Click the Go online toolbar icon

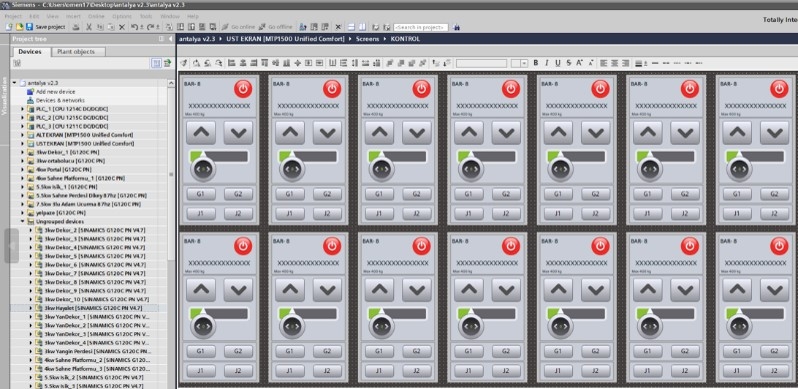238,26
